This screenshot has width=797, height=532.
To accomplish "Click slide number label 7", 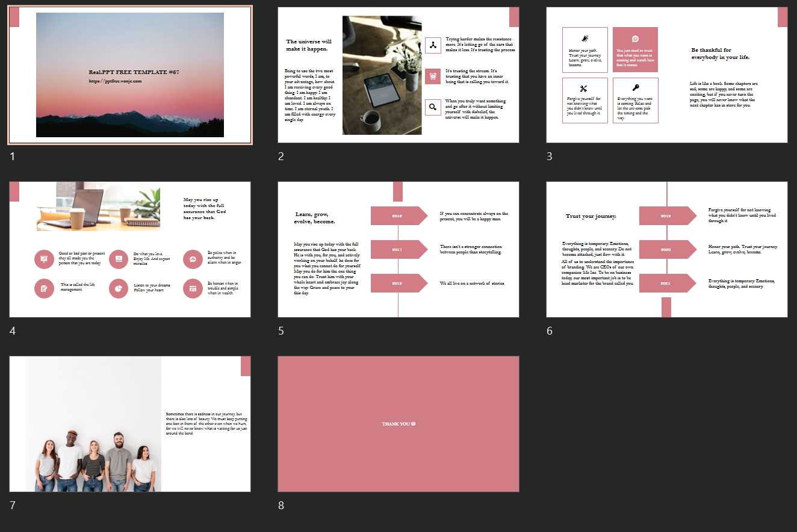I will [x=12, y=506].
